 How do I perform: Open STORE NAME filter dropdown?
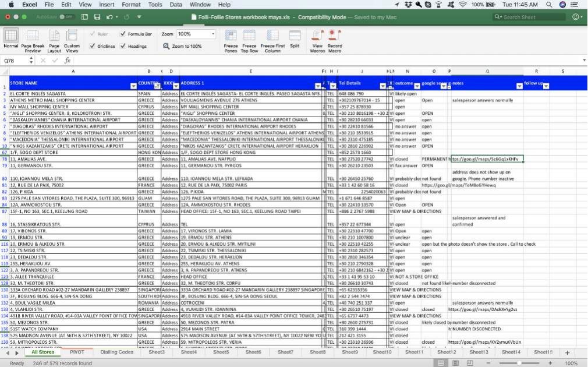[x=133, y=86]
